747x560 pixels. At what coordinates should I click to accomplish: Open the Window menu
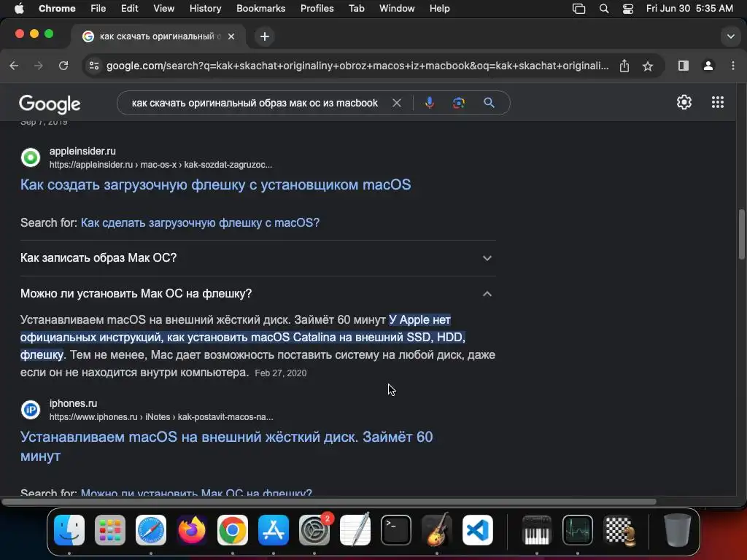coord(397,8)
